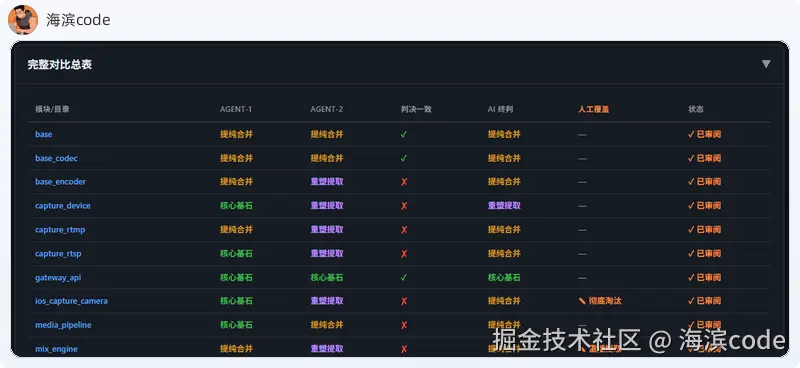
Task: Click the red cross in ios_capture_camera row
Action: point(404,301)
